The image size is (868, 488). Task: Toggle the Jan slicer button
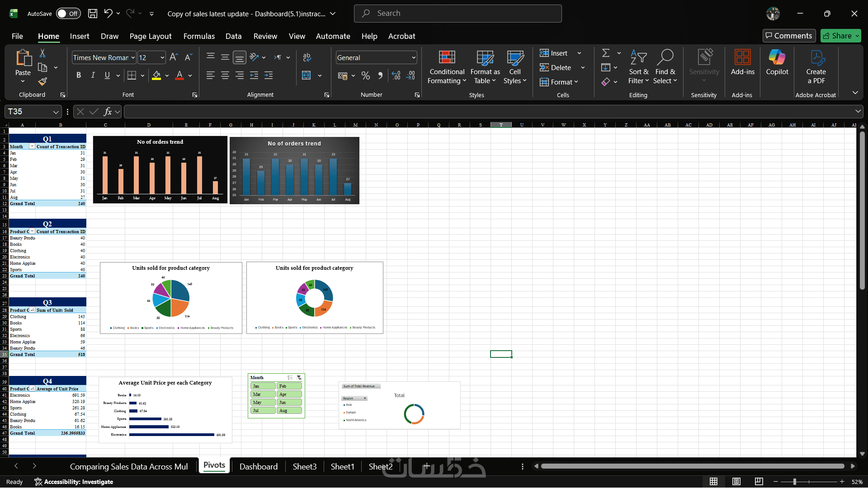click(262, 386)
